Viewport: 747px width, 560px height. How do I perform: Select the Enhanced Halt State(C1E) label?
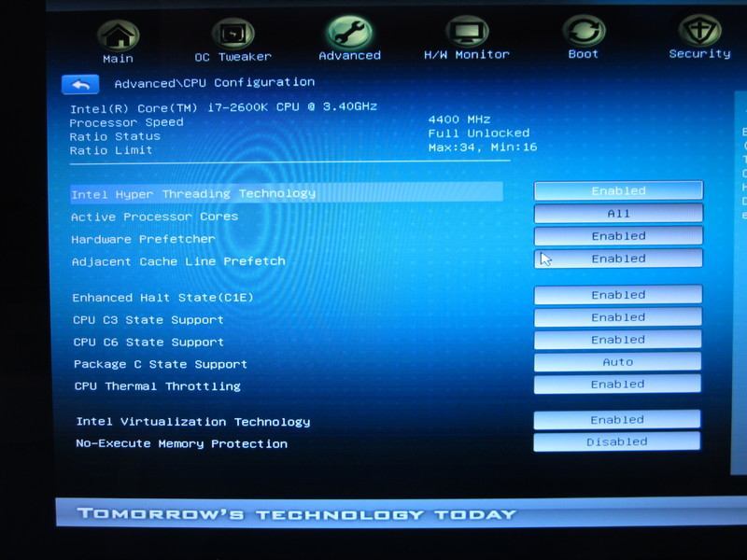point(162,298)
